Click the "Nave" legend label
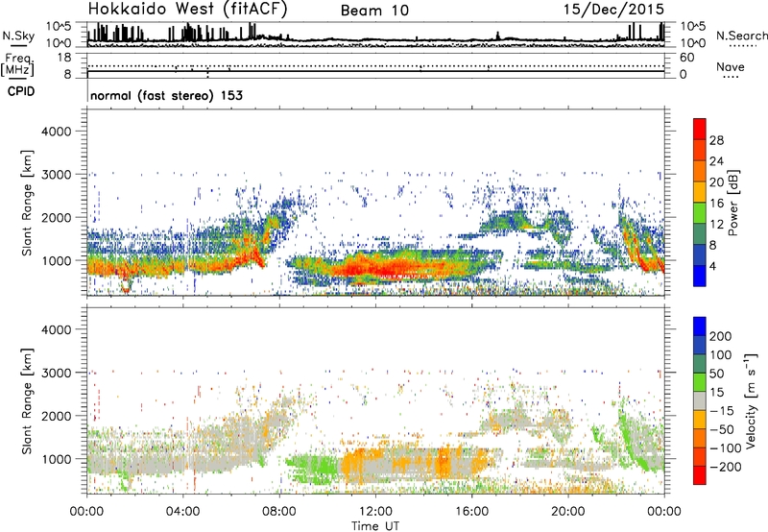This screenshot has width=768, height=532. coord(731,66)
